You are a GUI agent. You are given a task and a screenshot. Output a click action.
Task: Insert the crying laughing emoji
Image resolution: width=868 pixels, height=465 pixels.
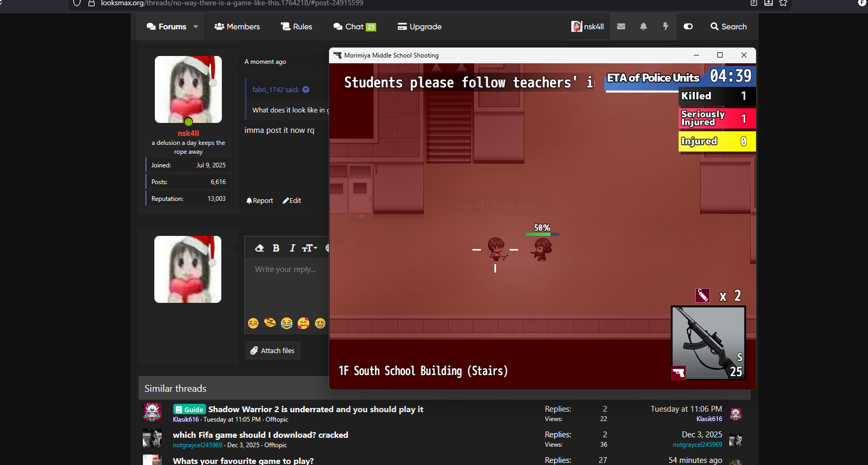click(287, 323)
